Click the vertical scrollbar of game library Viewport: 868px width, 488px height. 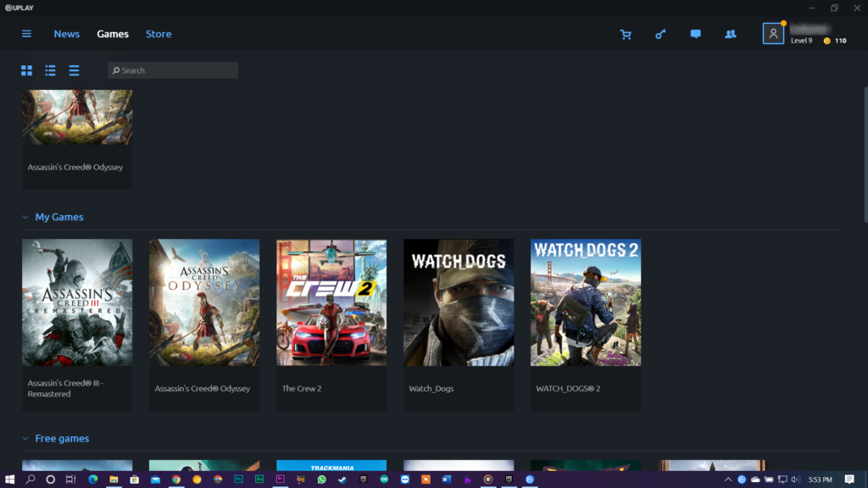pos(865,155)
